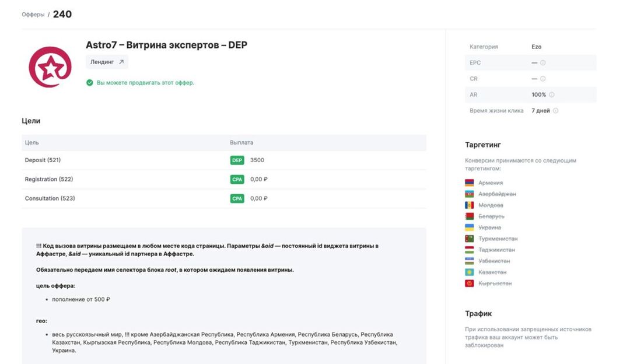Click CPA badge in Registration row
The image size is (630, 364).
(x=237, y=180)
